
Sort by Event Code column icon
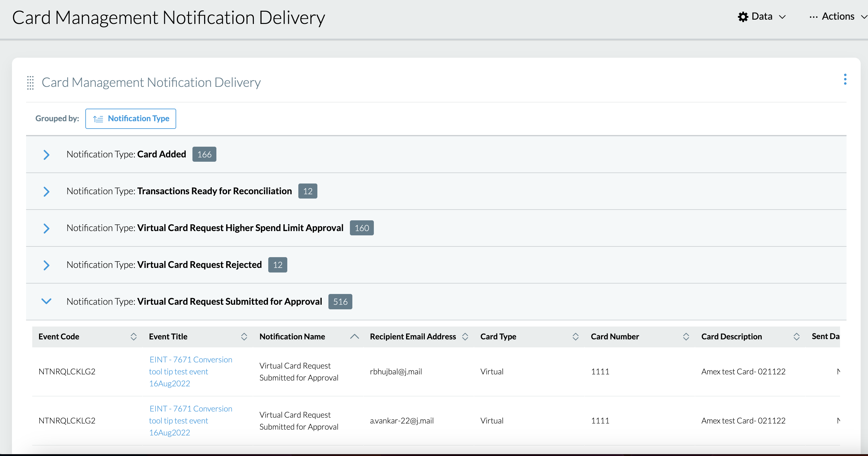(134, 336)
